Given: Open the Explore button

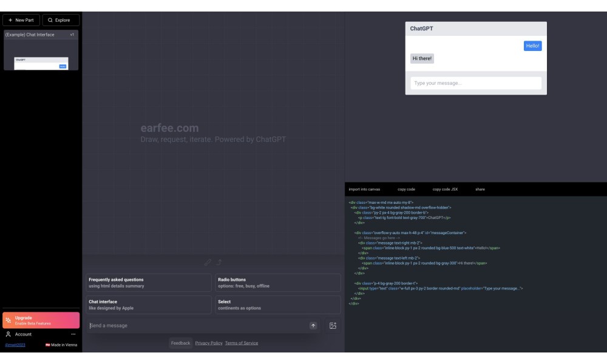Looking at the screenshot, I should click(x=61, y=20).
